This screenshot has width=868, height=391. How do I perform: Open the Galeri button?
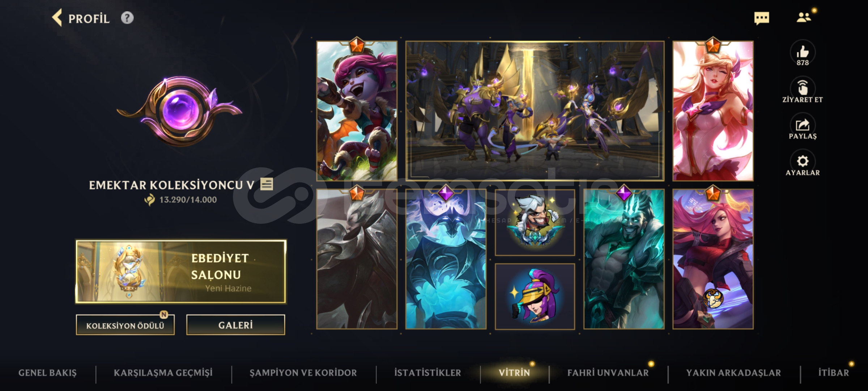click(235, 325)
